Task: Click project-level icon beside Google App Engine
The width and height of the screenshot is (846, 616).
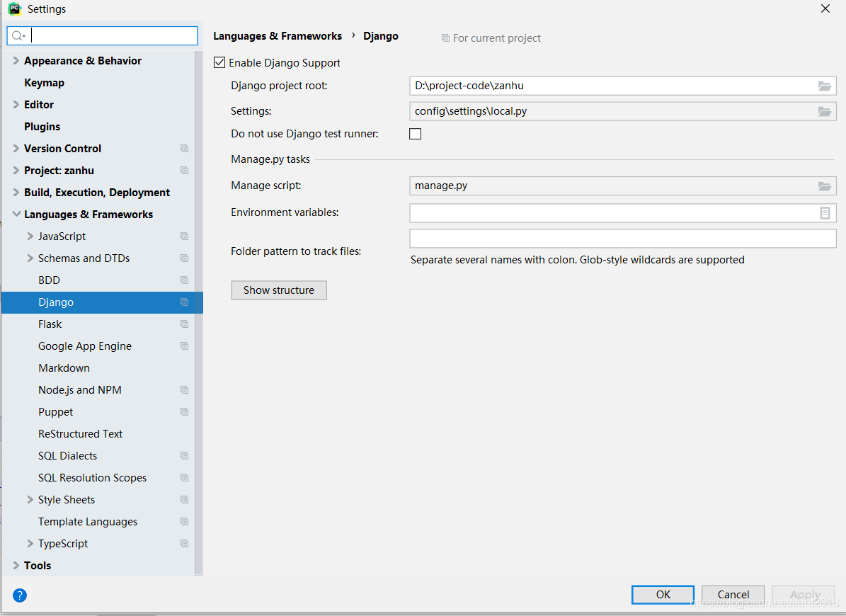Action: tap(185, 346)
